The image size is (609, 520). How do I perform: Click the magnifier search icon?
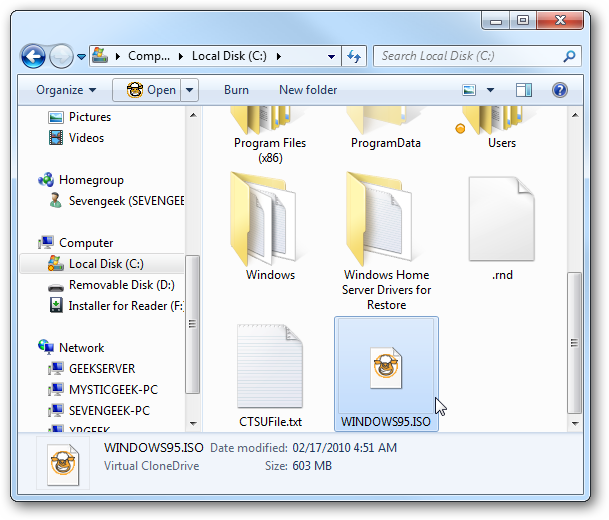(569, 57)
